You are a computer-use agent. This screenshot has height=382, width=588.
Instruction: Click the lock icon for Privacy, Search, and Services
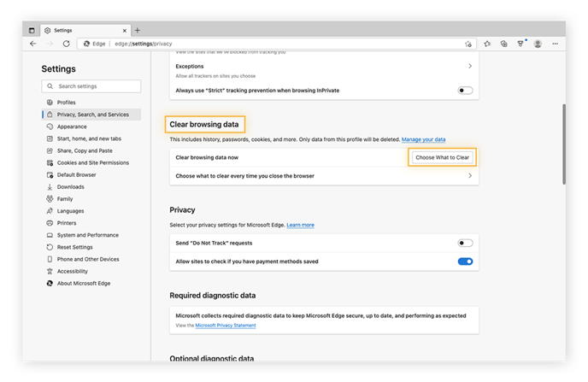(50, 115)
